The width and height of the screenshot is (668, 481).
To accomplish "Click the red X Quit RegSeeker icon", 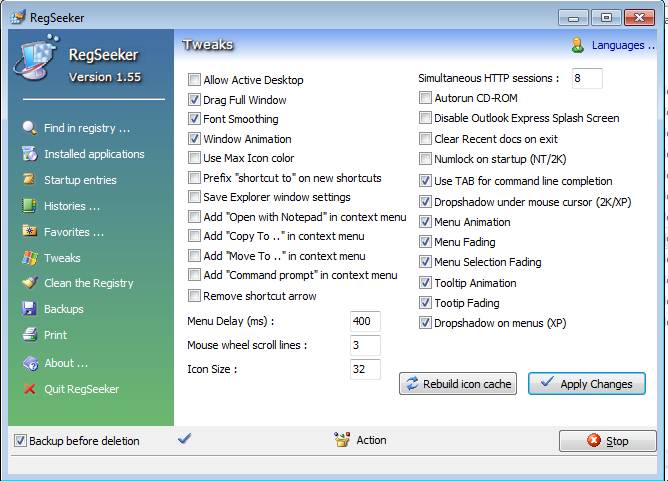I will [x=29, y=389].
